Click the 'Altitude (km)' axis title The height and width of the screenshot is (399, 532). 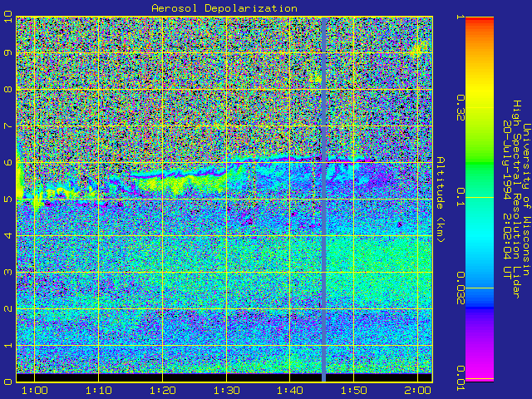pyautogui.click(x=440, y=199)
